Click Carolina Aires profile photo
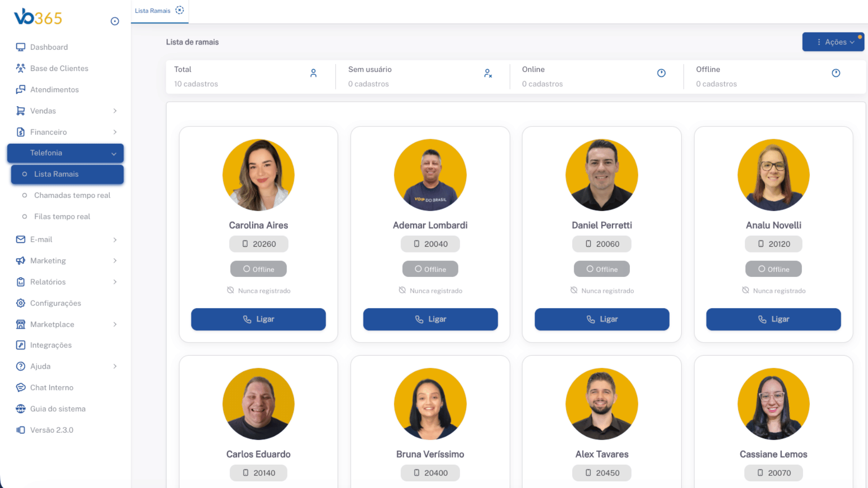 [259, 175]
